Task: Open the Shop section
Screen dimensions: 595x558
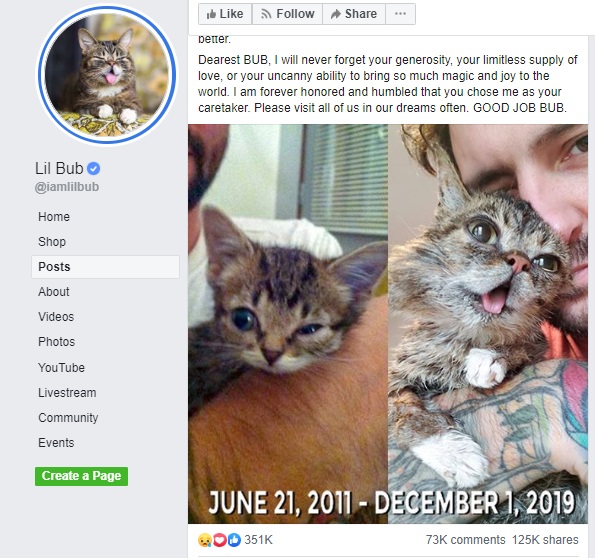Action: [x=52, y=242]
